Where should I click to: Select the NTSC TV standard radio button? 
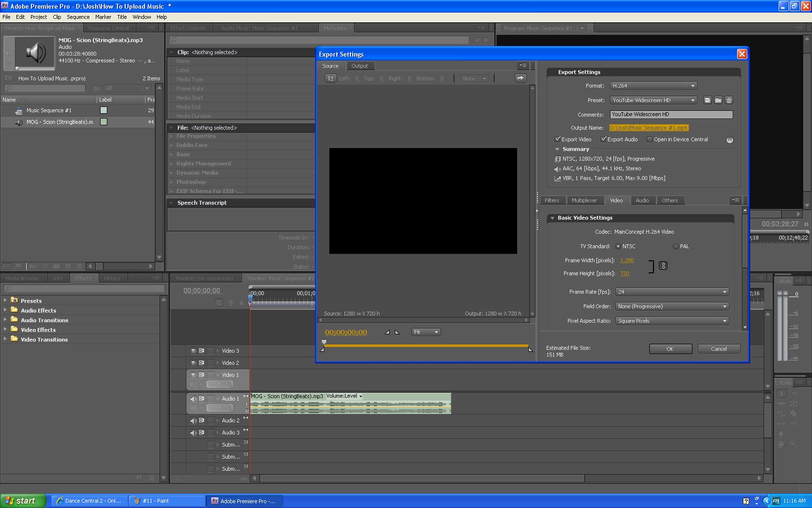(x=618, y=246)
